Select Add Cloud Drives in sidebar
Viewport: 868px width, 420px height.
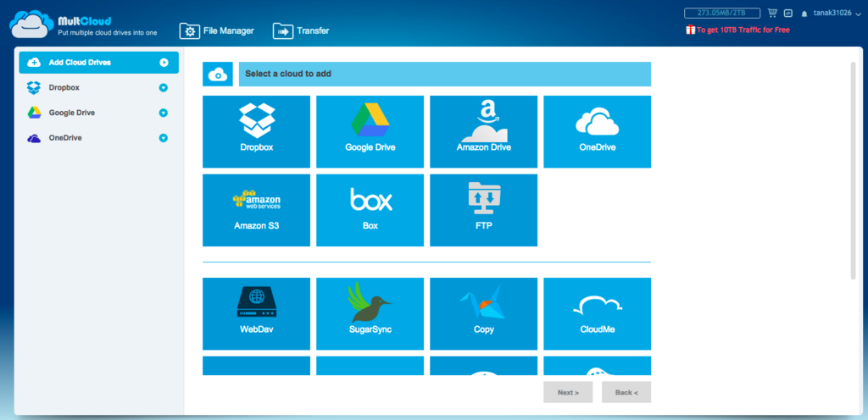pyautogui.click(x=98, y=63)
